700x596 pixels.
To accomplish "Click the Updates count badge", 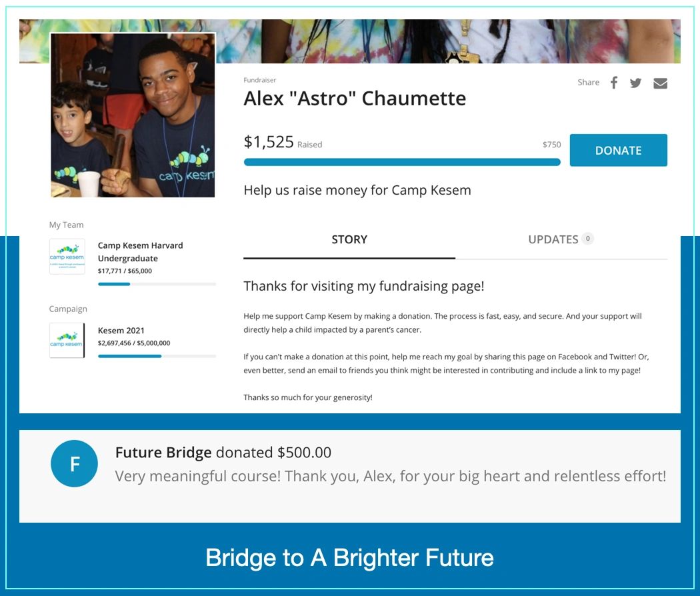I will click(x=587, y=239).
